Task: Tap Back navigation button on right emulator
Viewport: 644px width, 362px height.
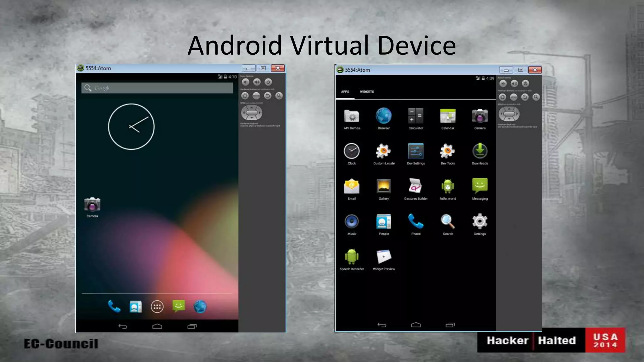Action: coord(381,325)
